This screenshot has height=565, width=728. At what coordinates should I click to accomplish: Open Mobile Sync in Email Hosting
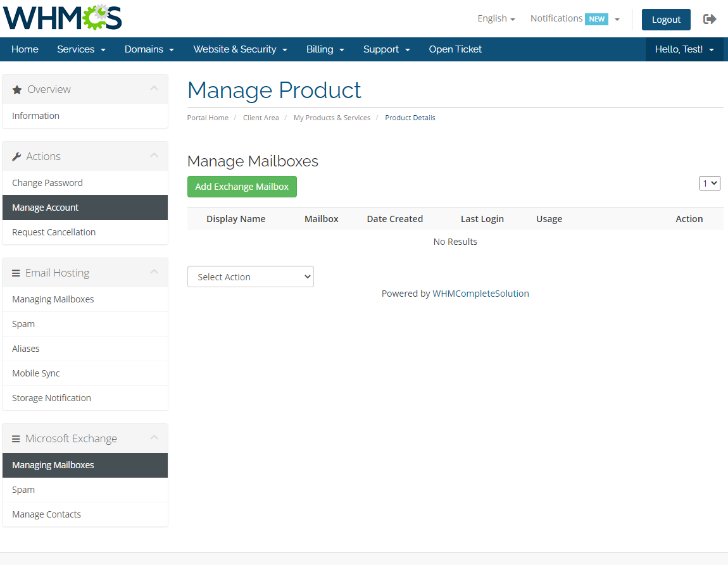(85, 373)
